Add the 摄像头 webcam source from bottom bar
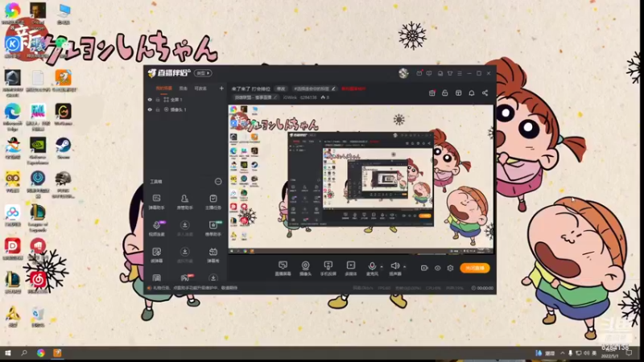 pos(305,269)
